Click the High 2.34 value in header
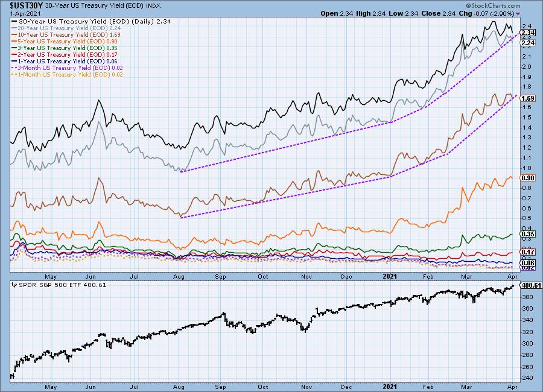543x392 pixels. coord(371,13)
